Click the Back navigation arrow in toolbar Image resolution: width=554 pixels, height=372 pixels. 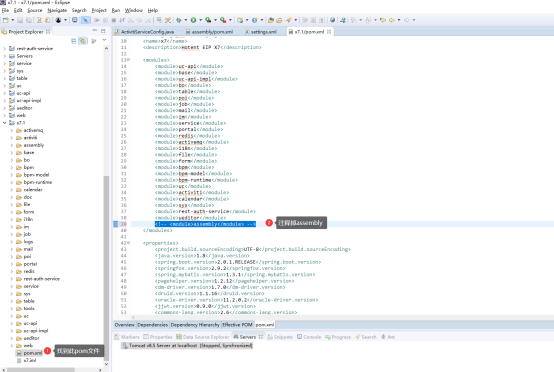[x=391, y=20]
